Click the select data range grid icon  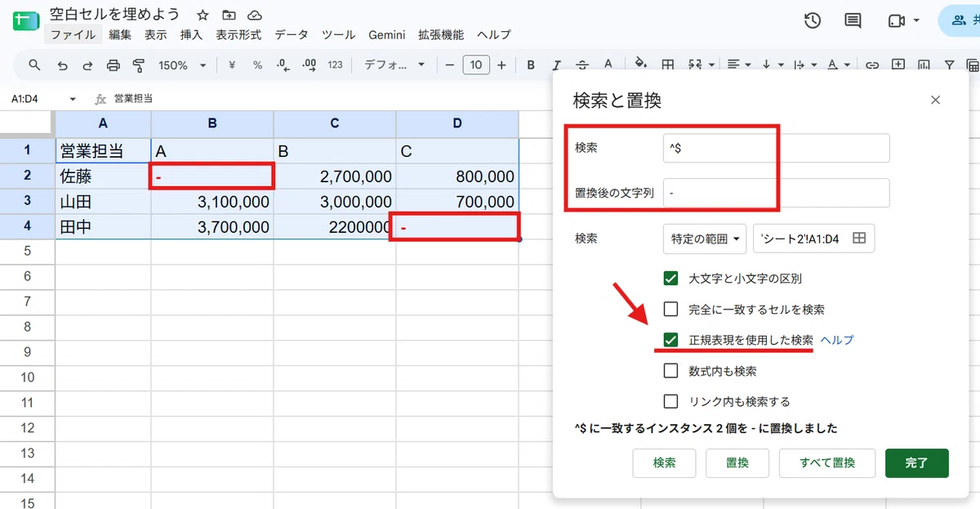pos(859,238)
